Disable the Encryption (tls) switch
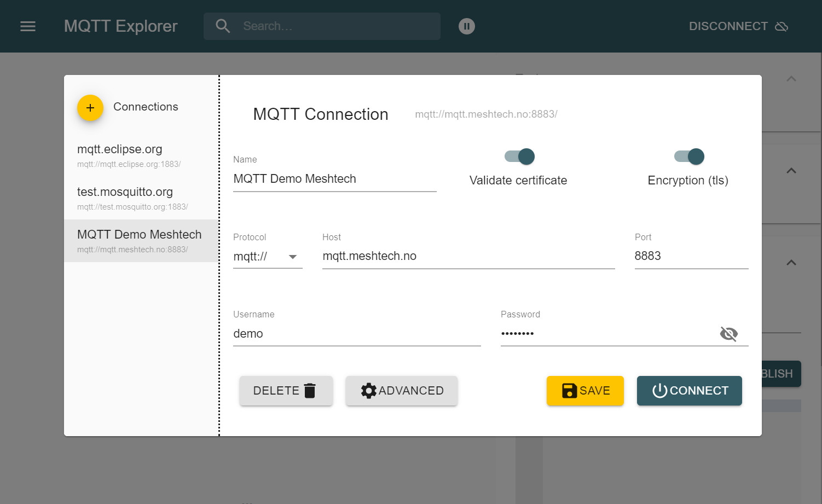822x504 pixels. [690, 157]
